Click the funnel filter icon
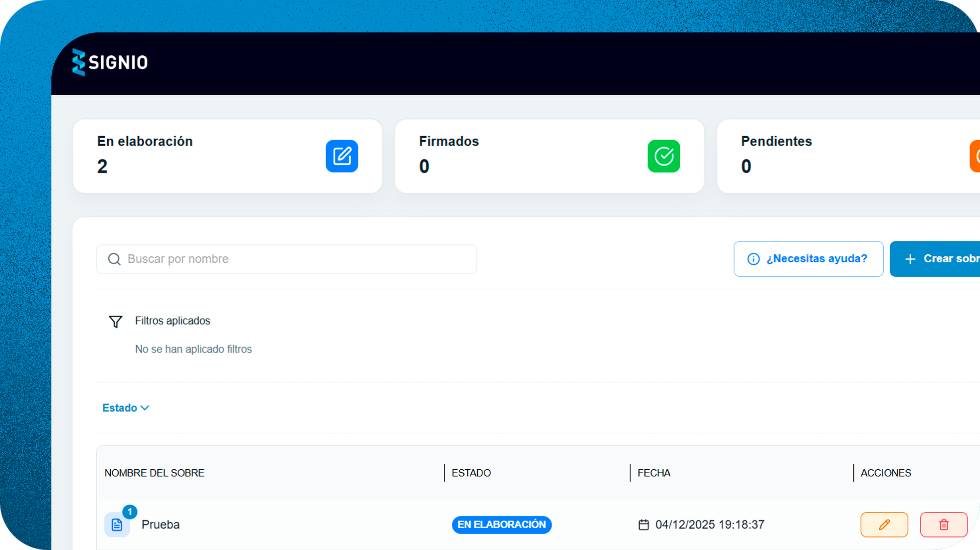The width and height of the screenshot is (980, 550). click(x=115, y=322)
